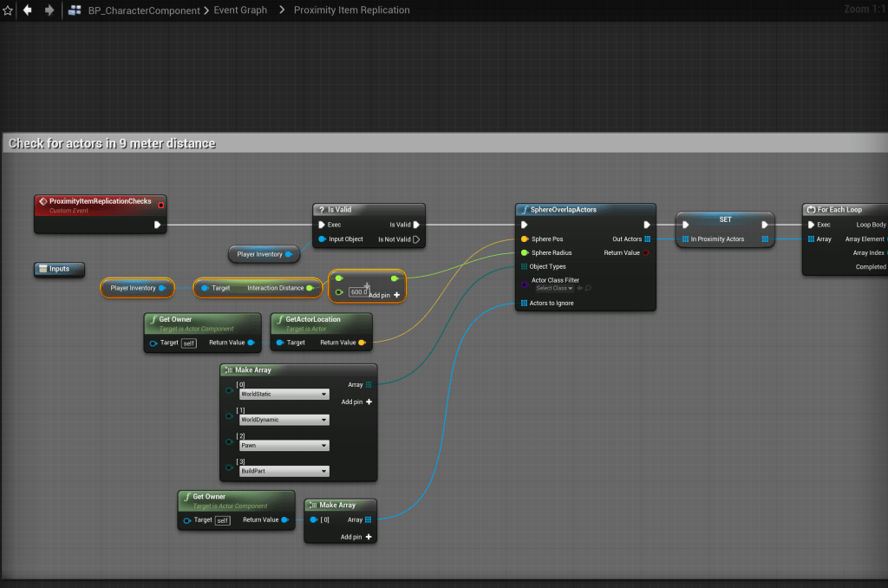This screenshot has width=888, height=588.
Task: Open the BuildPart object type dropdown
Action: (x=283, y=471)
